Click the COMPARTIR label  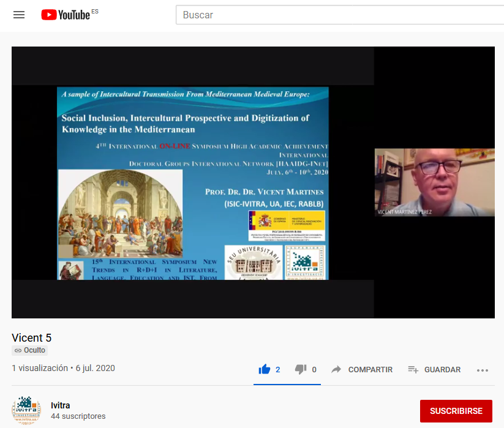point(370,370)
